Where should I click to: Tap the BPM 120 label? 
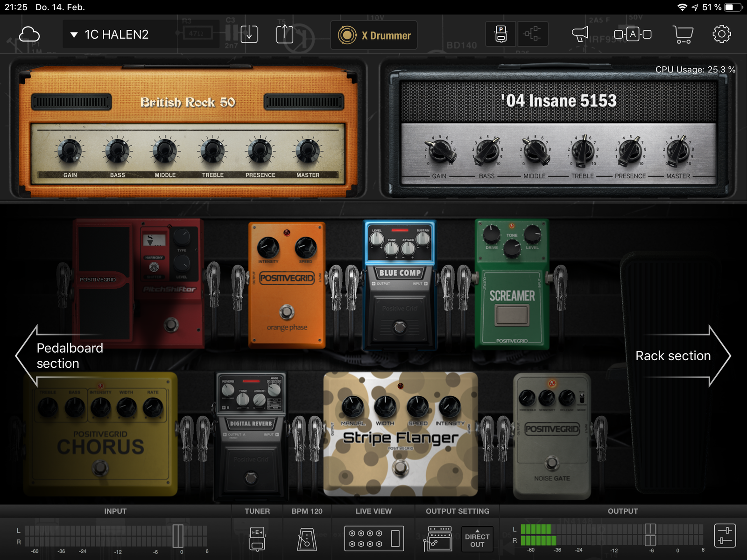[x=307, y=511]
